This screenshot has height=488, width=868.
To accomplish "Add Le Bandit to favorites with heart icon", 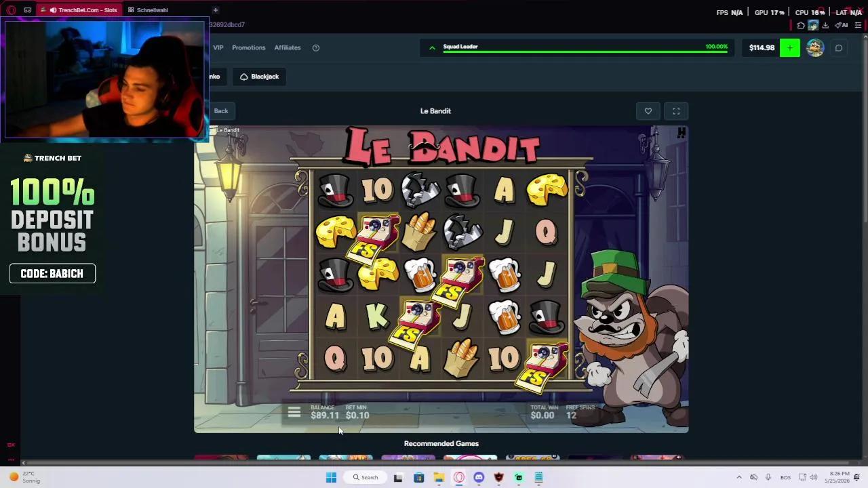I will (648, 111).
